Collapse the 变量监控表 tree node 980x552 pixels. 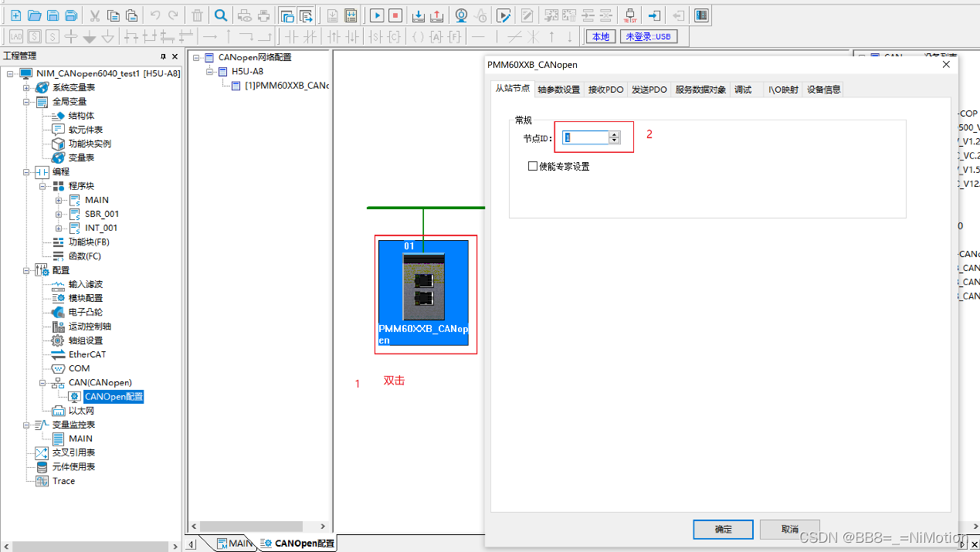tap(26, 425)
